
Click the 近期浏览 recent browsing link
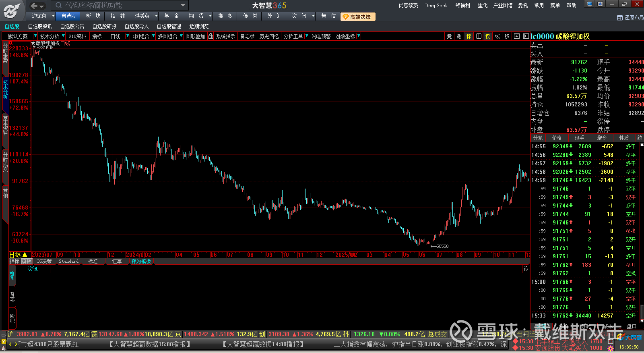199,27
